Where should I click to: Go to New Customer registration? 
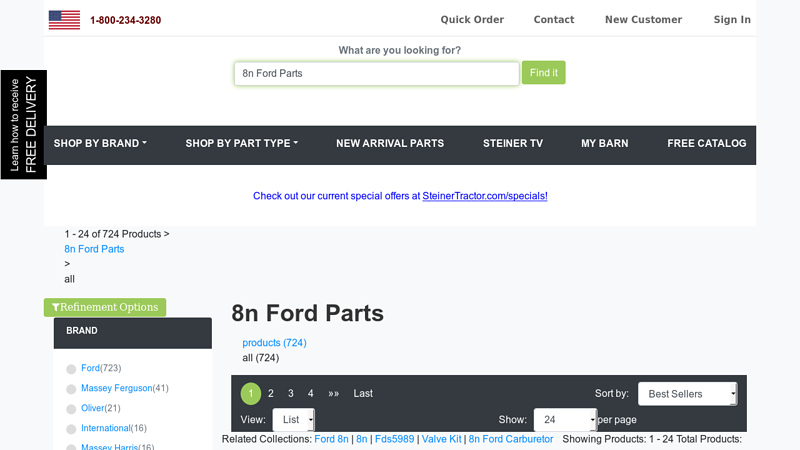point(643,19)
